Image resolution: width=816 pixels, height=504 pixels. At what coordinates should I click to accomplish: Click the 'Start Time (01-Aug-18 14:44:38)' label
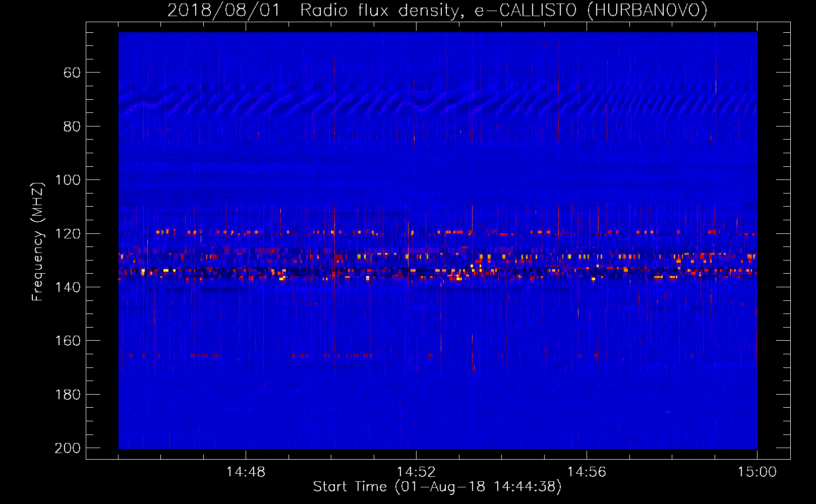tap(437, 487)
